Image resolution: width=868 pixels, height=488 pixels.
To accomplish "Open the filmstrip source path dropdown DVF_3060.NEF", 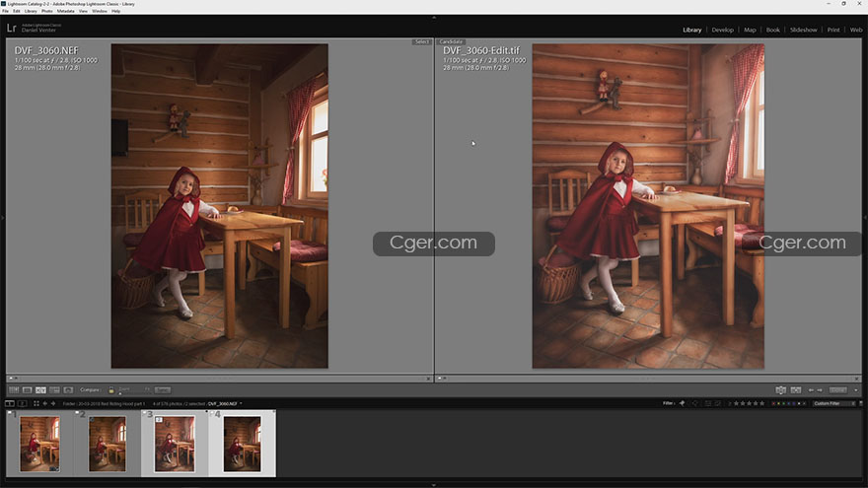I will click(225, 403).
